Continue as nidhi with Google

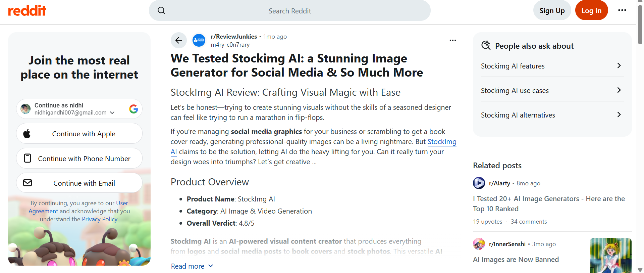coord(79,109)
